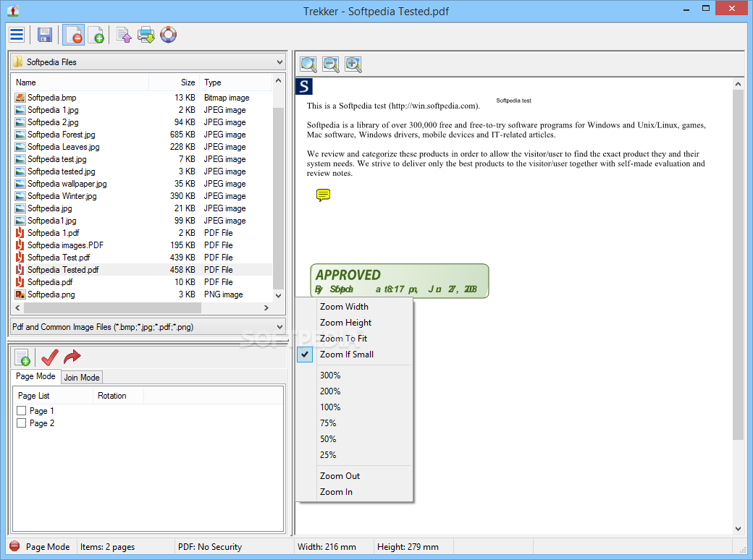Click the blue S logo in document
Viewport: 753px width, 560px height.
(304, 86)
